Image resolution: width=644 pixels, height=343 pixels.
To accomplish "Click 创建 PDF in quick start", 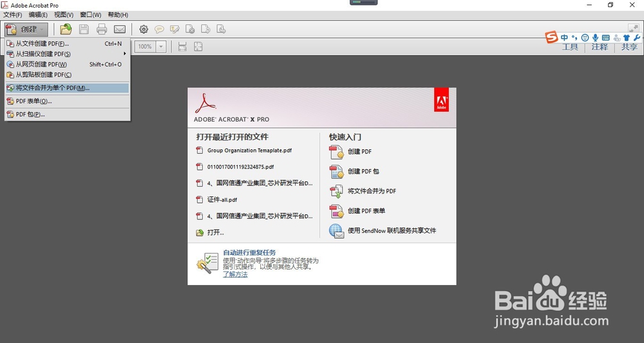I will pyautogui.click(x=359, y=151).
